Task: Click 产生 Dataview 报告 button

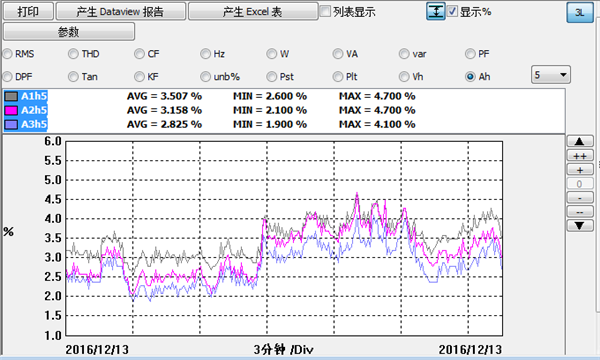Action: [x=121, y=11]
